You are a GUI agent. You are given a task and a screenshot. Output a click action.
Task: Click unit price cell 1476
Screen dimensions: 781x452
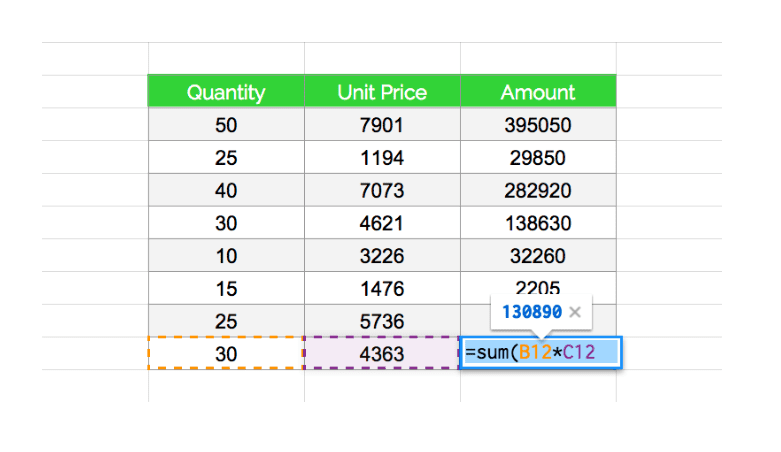point(382,289)
